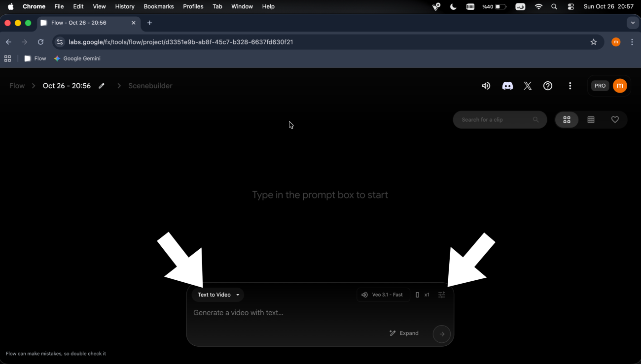The width and height of the screenshot is (641, 364).
Task: Click the Veo 3.1 - Fast model selector
Action: (383, 295)
